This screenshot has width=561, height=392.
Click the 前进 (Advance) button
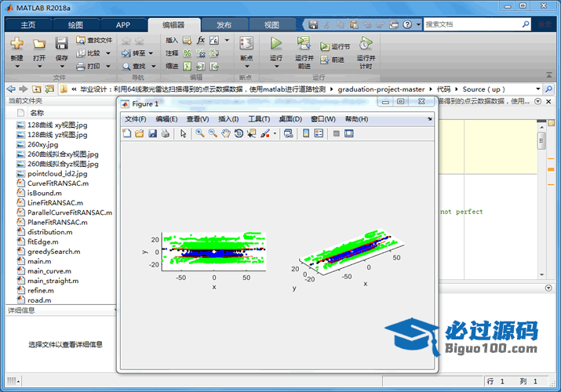pyautogui.click(x=333, y=60)
